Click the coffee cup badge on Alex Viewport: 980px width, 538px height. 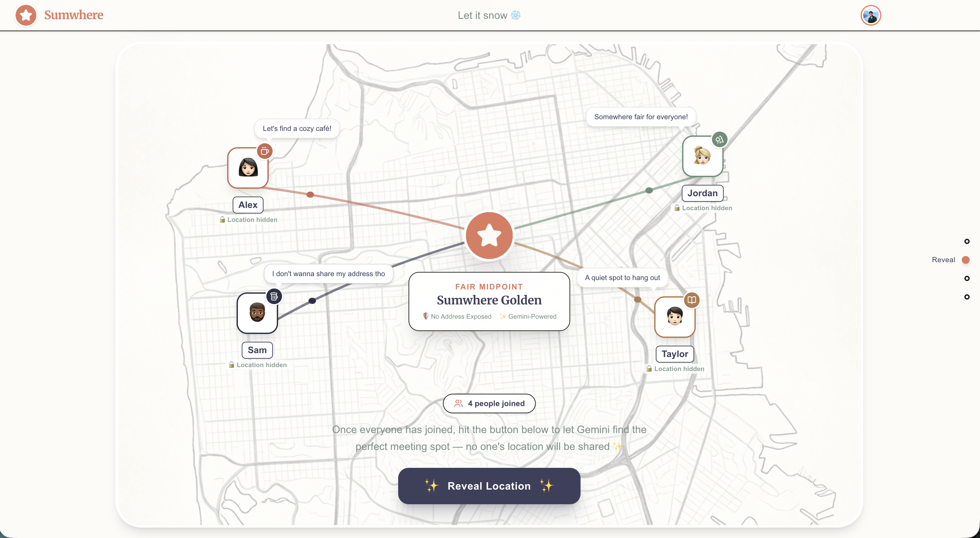click(x=265, y=151)
